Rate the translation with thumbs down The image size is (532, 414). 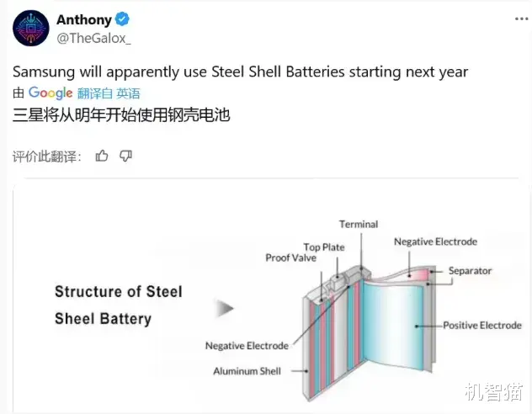(x=125, y=156)
